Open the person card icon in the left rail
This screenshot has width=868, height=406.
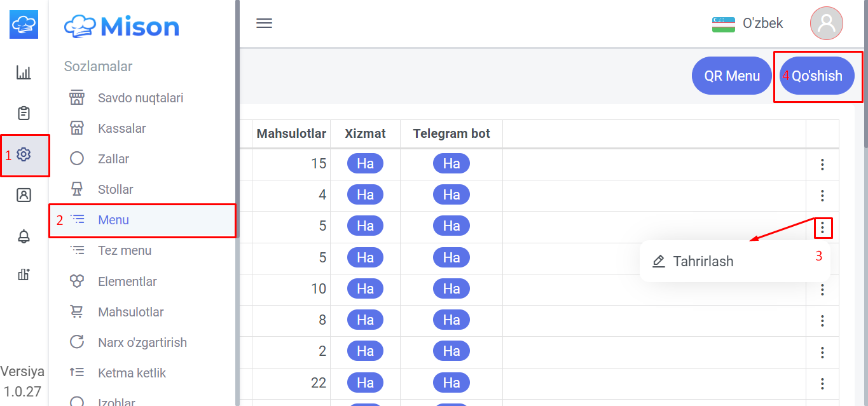click(24, 195)
